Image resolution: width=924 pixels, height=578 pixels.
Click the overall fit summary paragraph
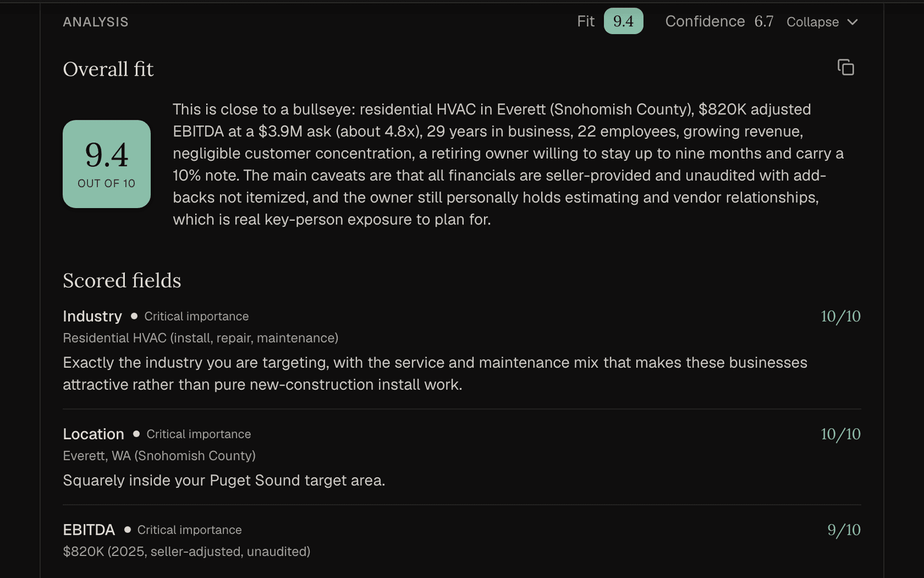point(508,164)
